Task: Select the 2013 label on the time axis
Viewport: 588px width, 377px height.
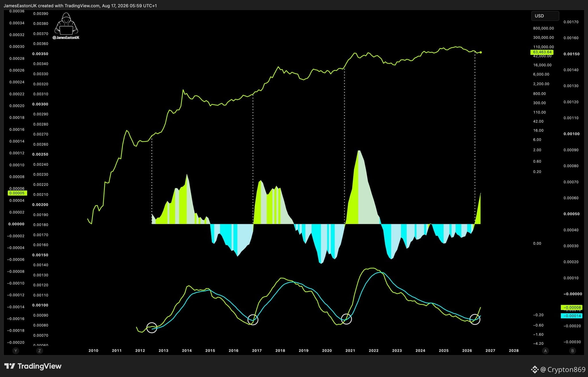Action: click(163, 351)
